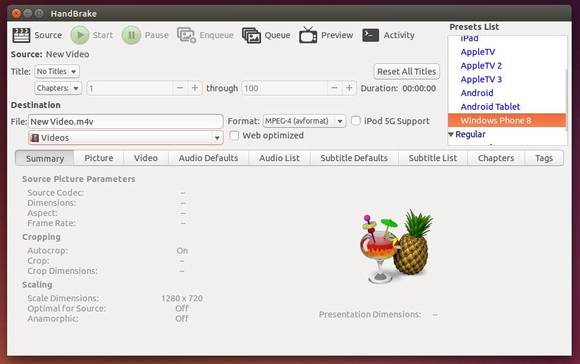Open the Source clapperboard icon
Screen dimensions: 580x364
coord(21,35)
